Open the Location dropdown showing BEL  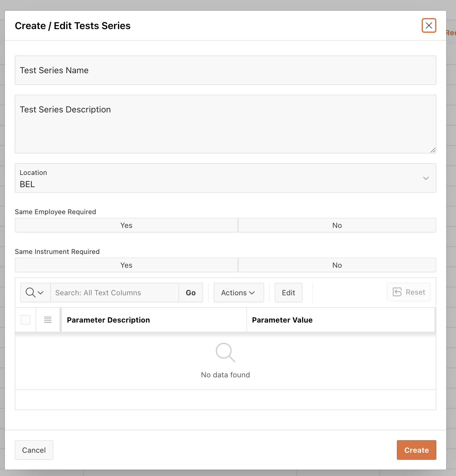pyautogui.click(x=225, y=178)
